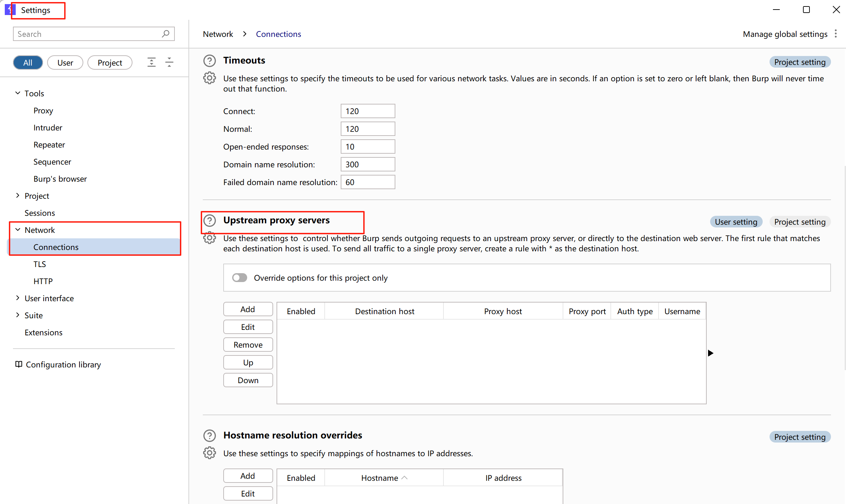Click the search magnifier icon
Image resolution: width=846 pixels, height=504 pixels.
166,34
